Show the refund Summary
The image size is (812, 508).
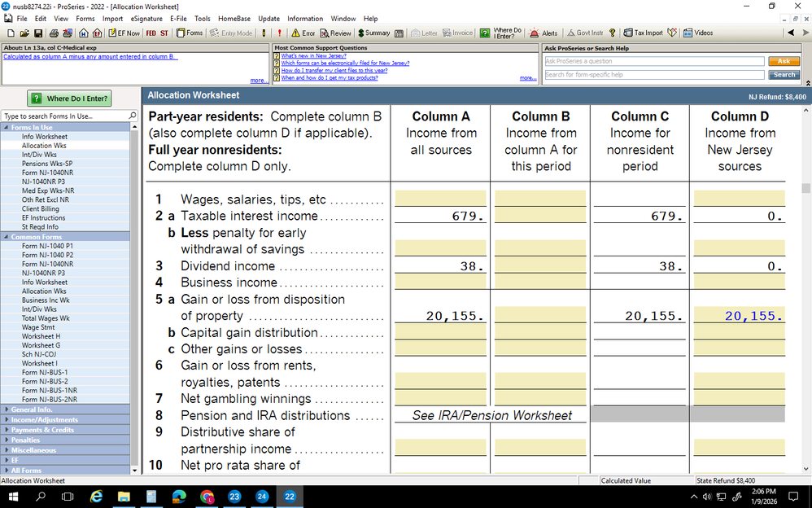[373, 33]
